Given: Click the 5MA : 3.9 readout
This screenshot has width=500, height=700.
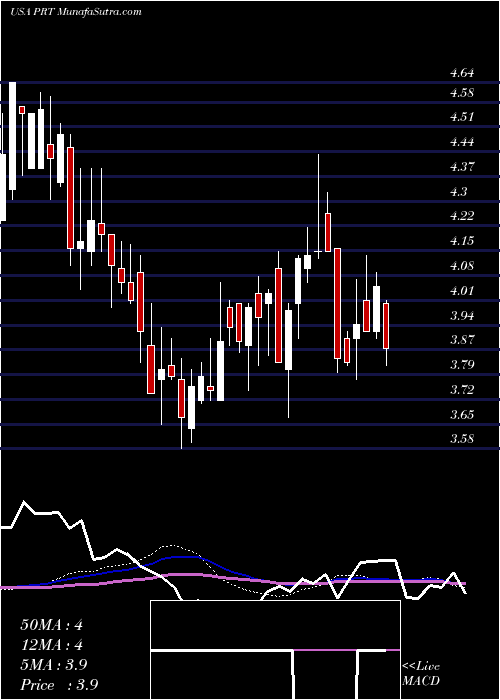Looking at the screenshot, I should coord(54,665).
